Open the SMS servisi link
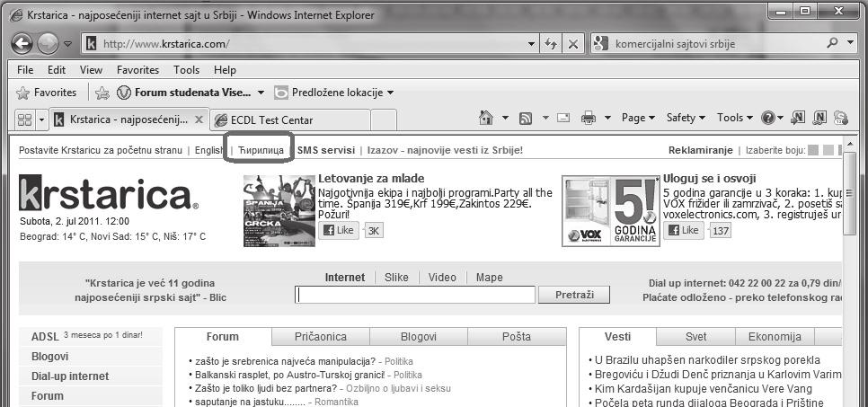This screenshot has width=868, height=407. pos(326,150)
